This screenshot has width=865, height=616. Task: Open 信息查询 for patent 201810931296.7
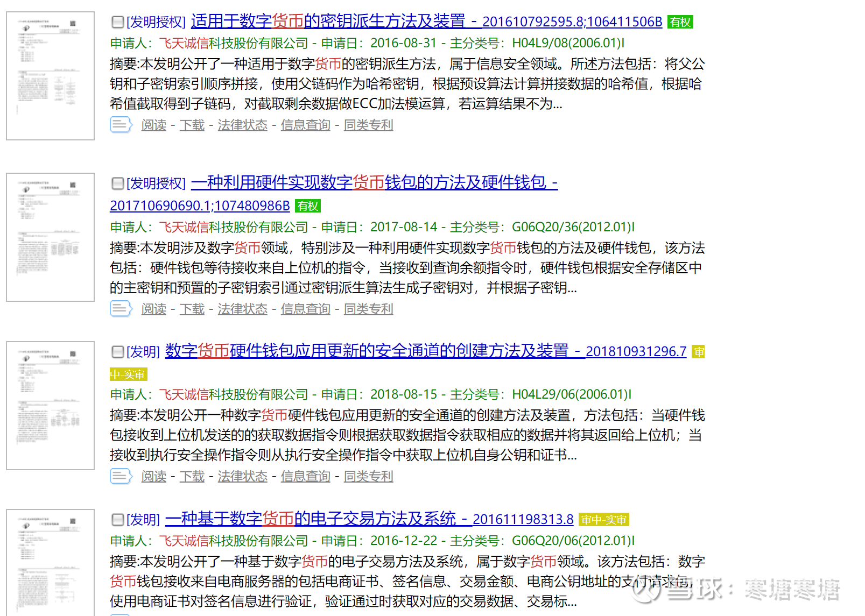[306, 477]
